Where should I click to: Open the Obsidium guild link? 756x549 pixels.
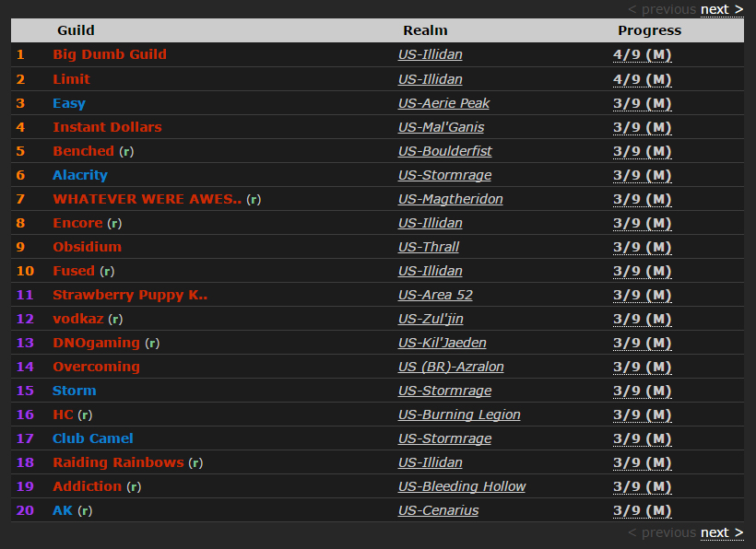point(87,247)
